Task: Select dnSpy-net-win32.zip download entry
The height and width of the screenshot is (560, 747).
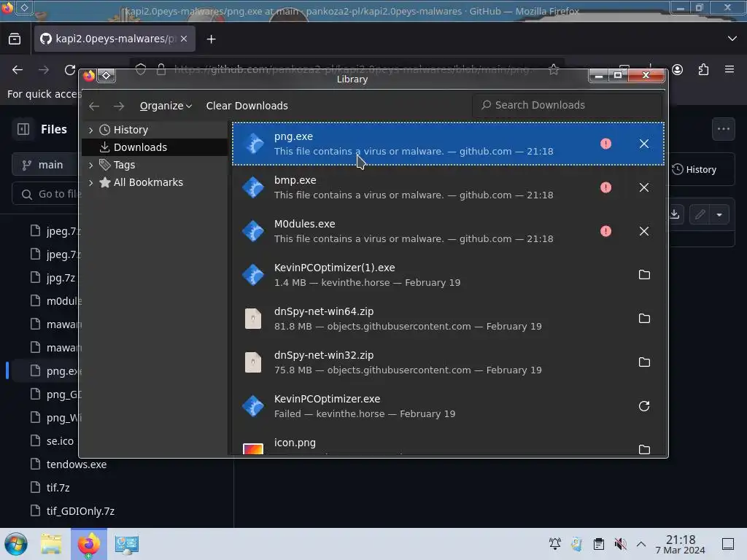Action: click(448, 362)
